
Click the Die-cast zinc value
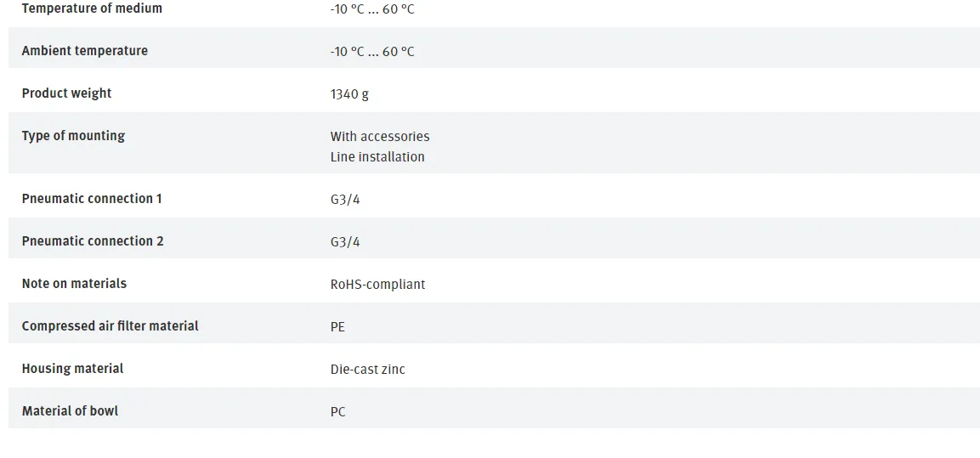367,370
